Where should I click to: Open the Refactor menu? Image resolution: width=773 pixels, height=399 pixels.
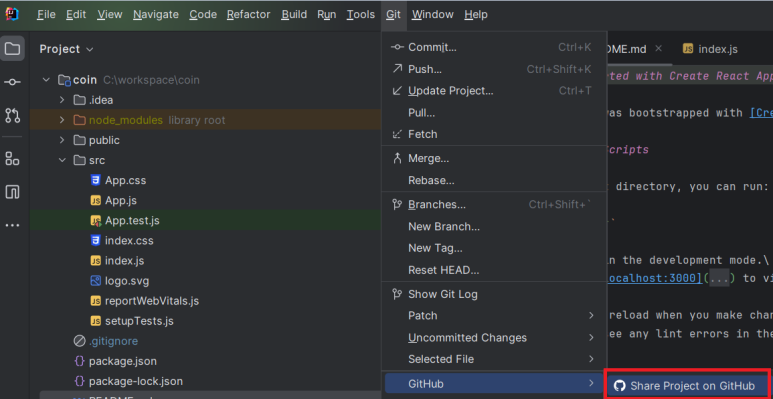248,14
